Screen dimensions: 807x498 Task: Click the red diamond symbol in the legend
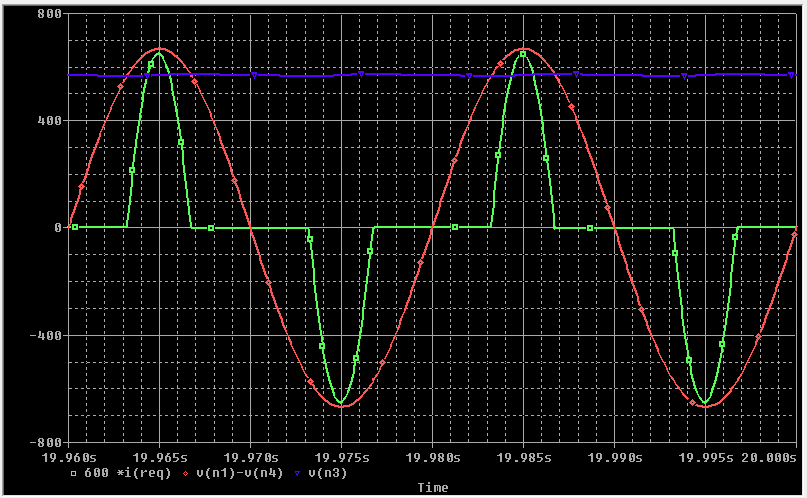pos(188,473)
